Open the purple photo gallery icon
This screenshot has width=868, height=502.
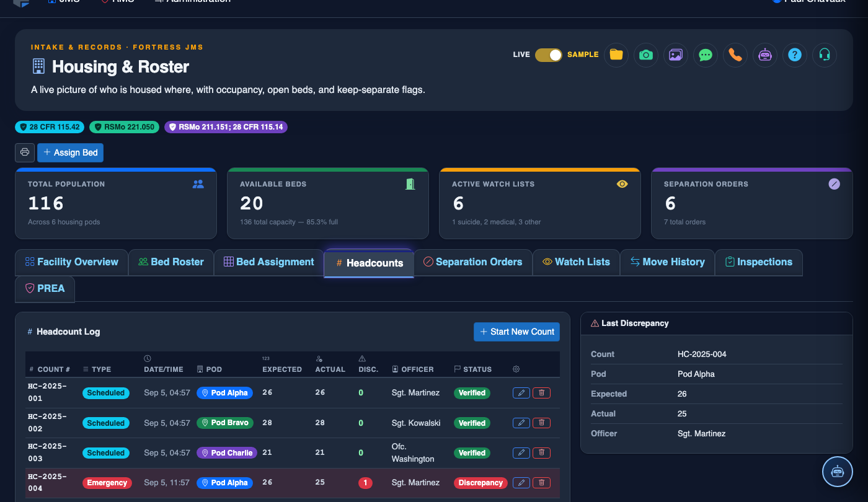[x=676, y=55]
